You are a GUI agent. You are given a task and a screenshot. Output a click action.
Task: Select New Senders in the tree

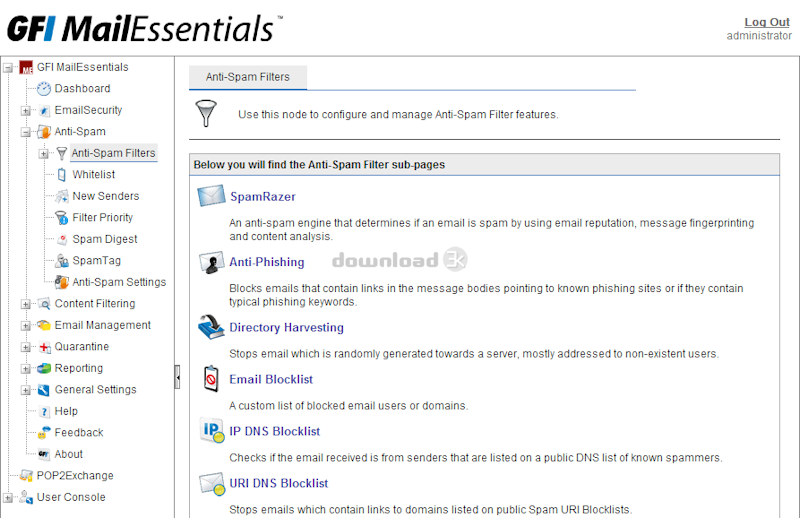[106, 196]
